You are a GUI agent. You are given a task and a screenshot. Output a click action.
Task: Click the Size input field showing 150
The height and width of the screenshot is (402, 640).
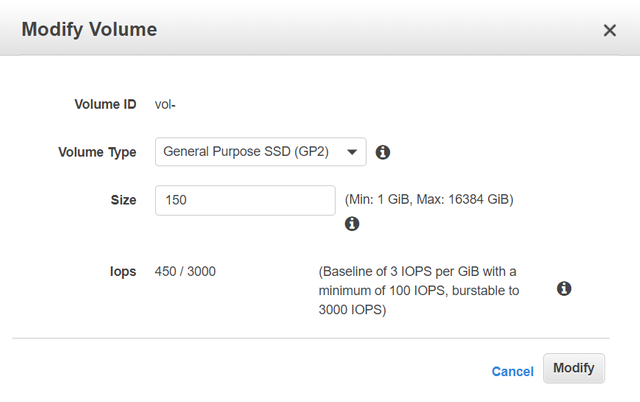(245, 200)
